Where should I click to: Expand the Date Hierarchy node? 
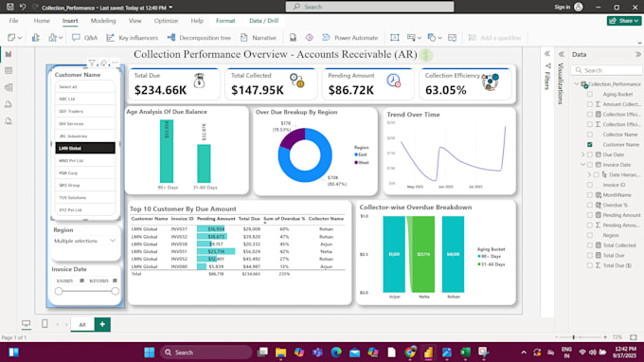589,174
